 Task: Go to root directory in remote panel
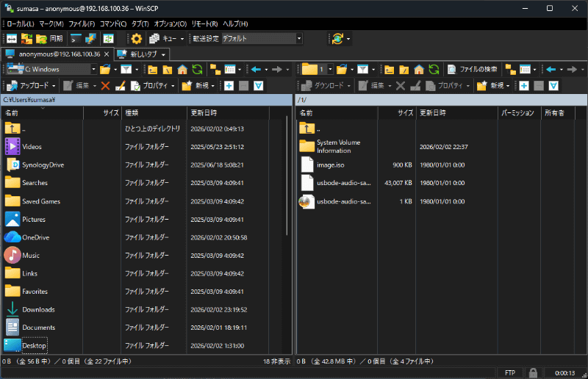[x=404, y=69]
